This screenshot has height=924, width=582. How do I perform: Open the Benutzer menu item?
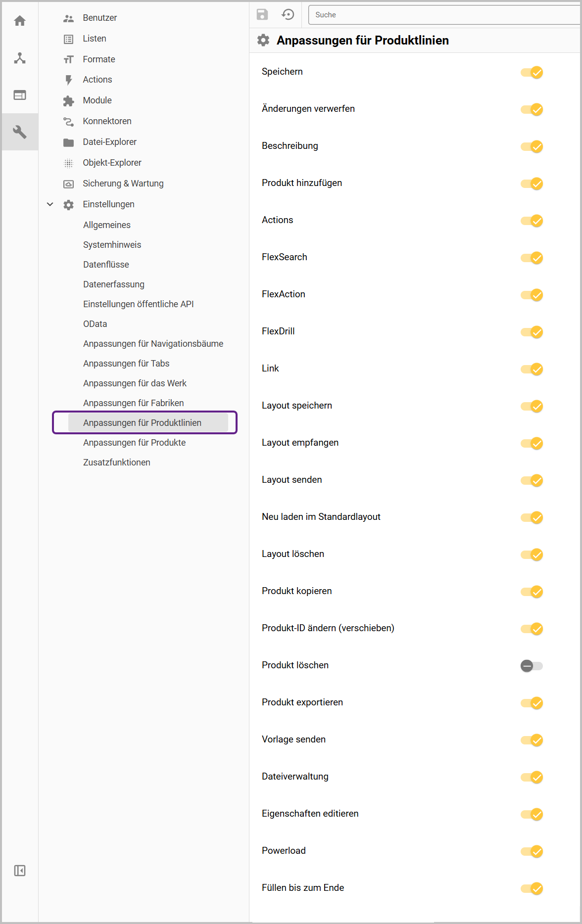coord(100,18)
